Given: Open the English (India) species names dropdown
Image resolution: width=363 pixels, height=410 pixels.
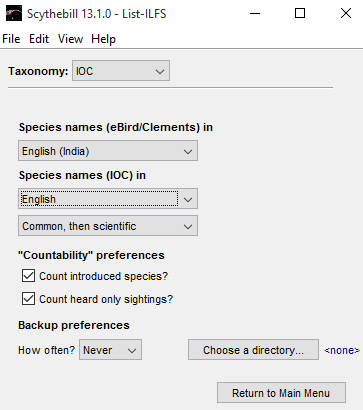Looking at the screenshot, I should tap(108, 151).
